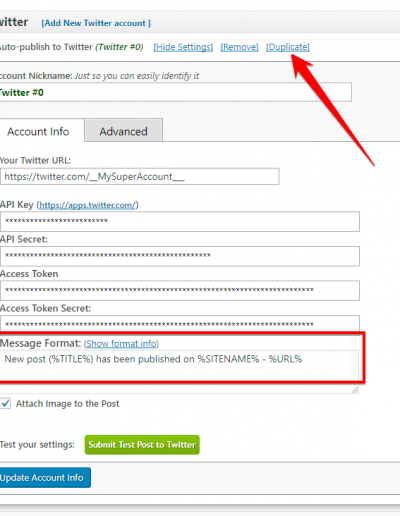Focus the API Key field
This screenshot has width=400, height=516.
point(180,221)
